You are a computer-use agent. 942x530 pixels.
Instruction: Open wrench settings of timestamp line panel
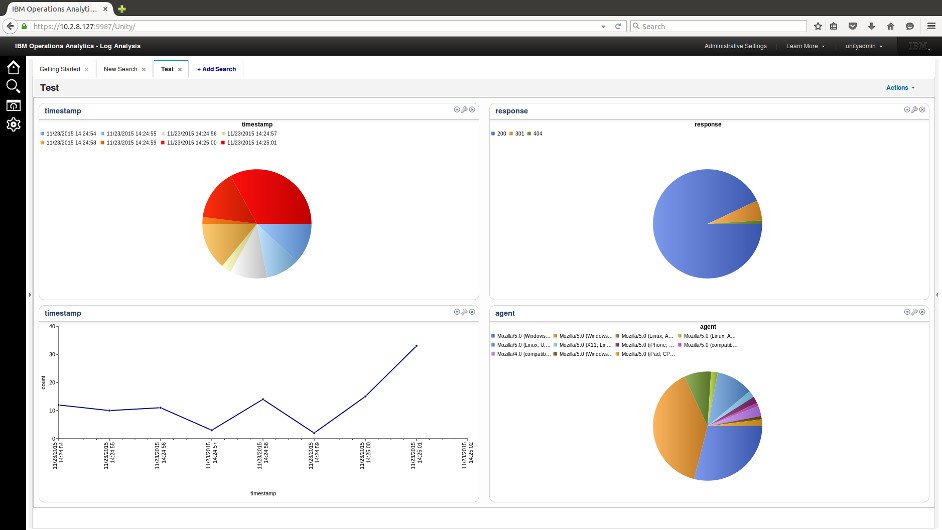tap(464, 312)
